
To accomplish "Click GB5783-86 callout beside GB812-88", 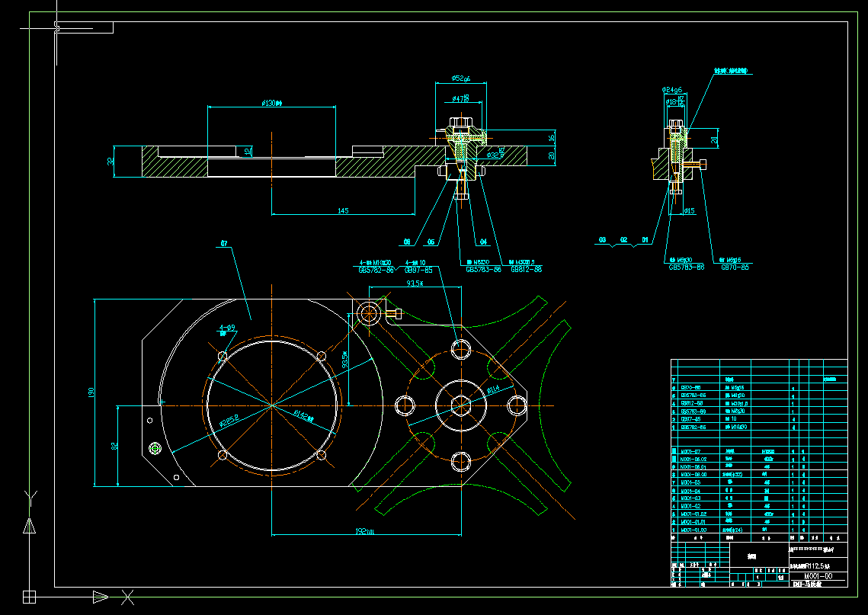I will pos(483,270).
